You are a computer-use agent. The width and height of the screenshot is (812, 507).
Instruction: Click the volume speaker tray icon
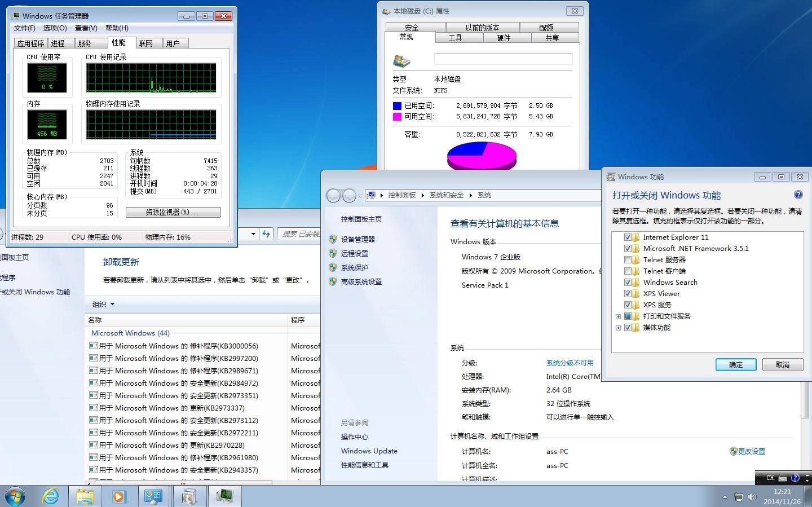752,497
